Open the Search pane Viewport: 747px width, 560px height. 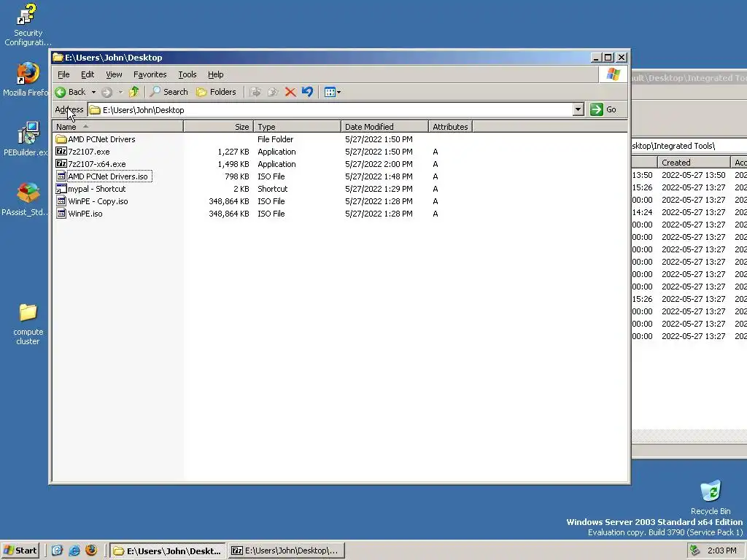point(169,92)
